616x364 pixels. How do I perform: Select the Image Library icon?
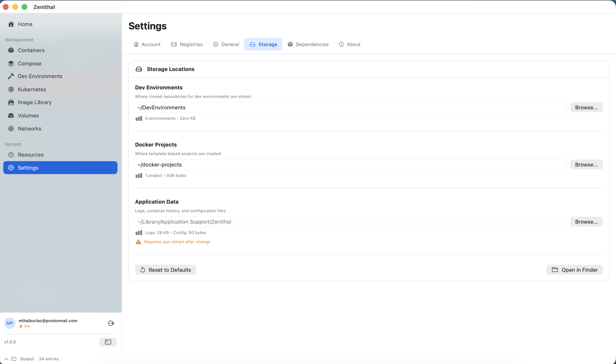click(11, 102)
